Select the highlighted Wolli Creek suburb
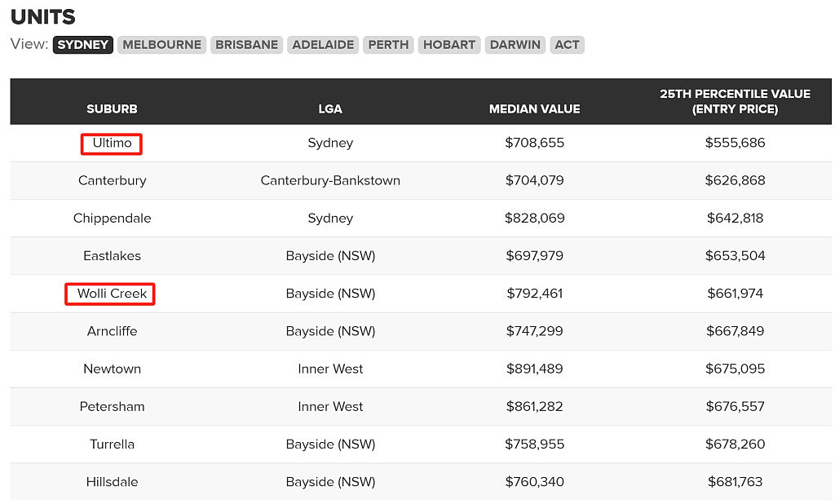This screenshot has height=504, width=835. click(110, 294)
